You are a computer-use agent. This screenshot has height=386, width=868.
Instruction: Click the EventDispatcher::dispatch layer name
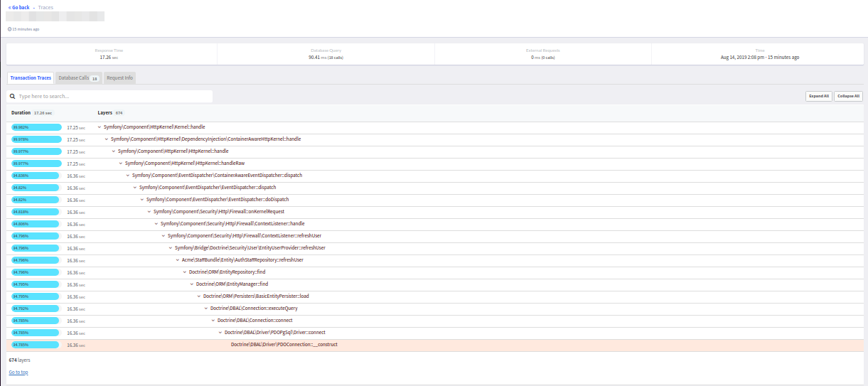coord(208,188)
